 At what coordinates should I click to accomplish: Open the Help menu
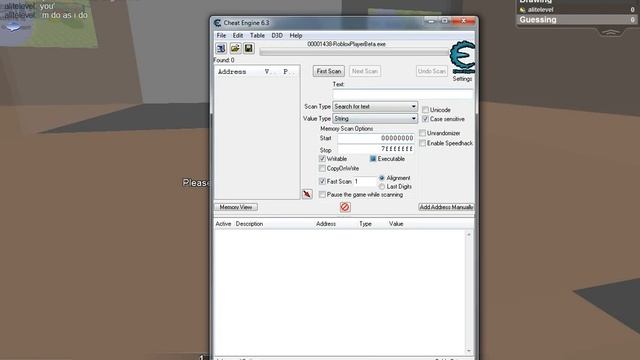coord(296,36)
